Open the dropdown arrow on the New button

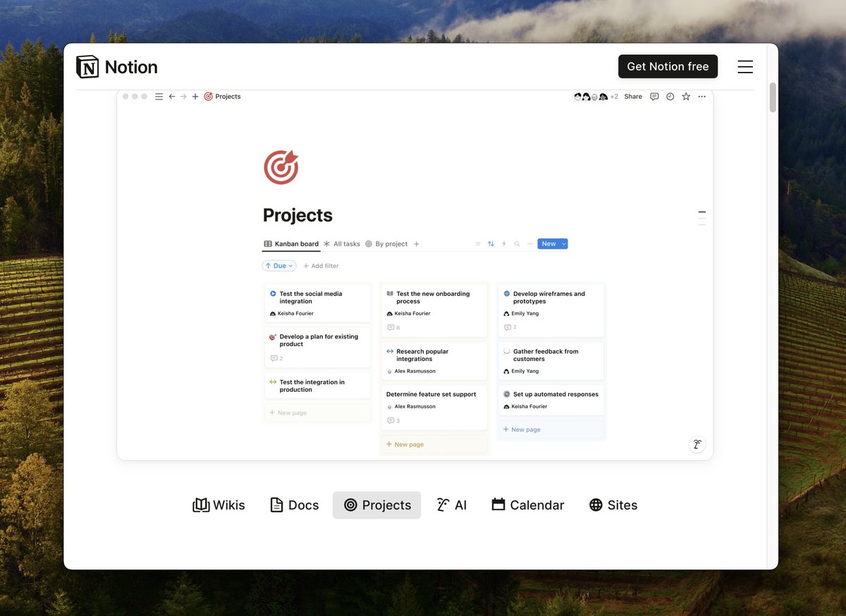564,244
